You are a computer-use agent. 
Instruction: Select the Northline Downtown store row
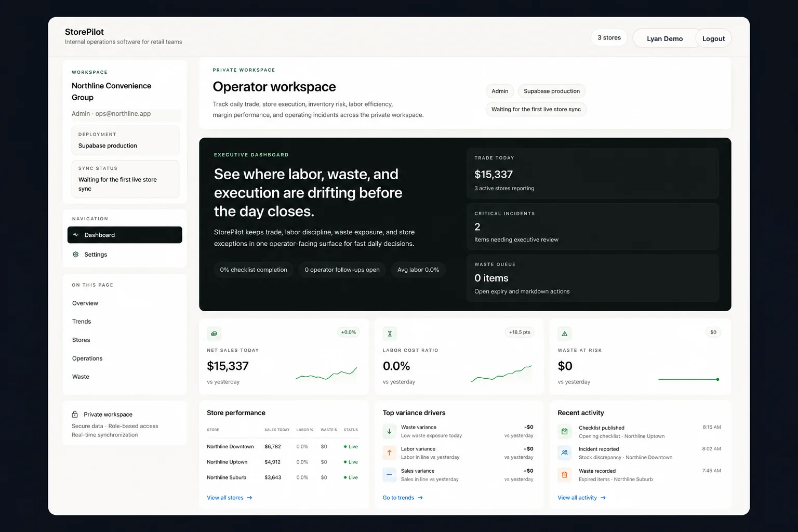tap(283, 447)
